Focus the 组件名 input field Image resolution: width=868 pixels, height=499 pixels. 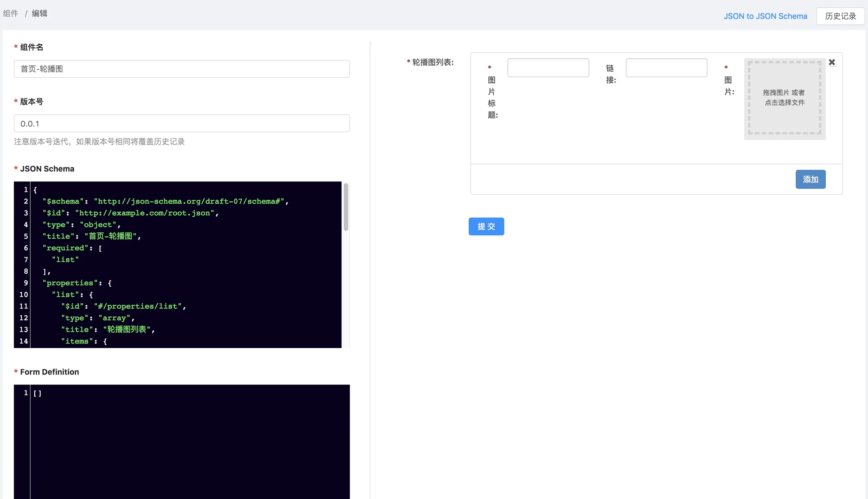[182, 69]
